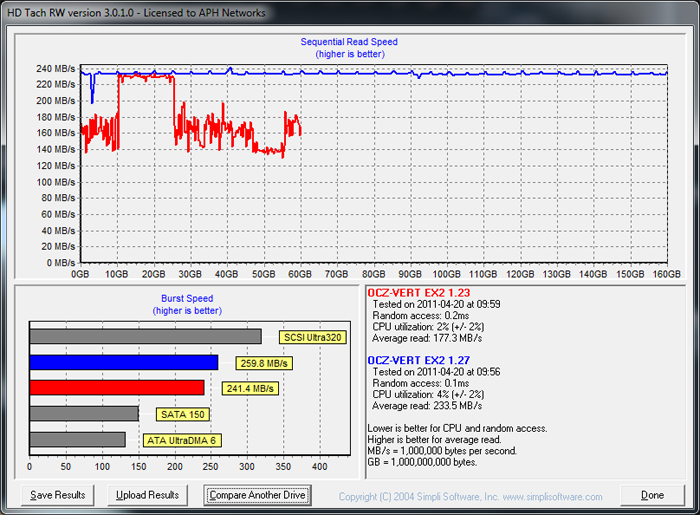Click the red burst speed bar
700x515 pixels.
pos(116,387)
